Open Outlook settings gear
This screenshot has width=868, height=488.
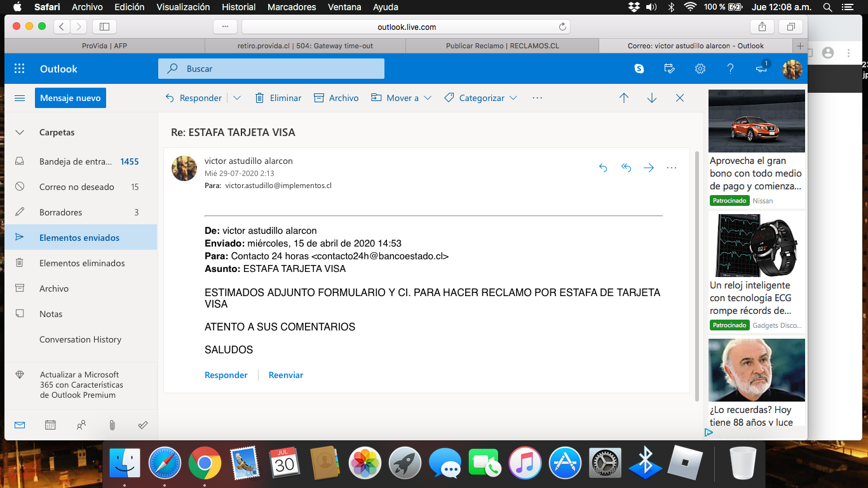tap(700, 69)
